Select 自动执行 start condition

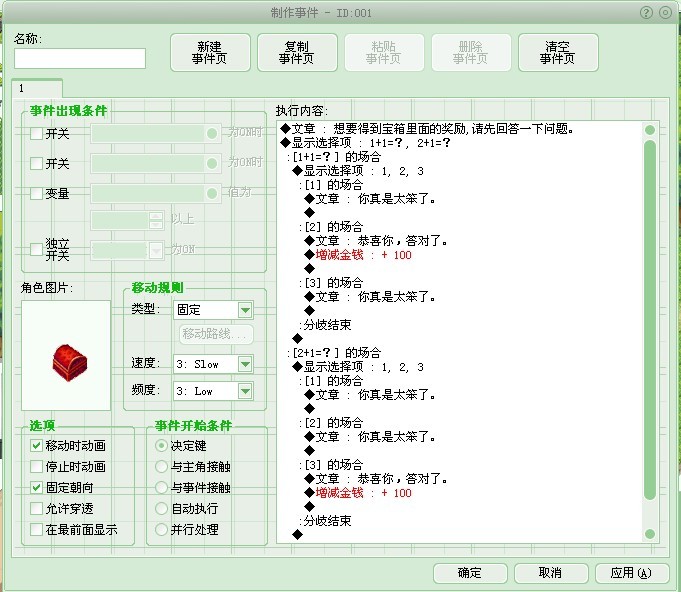[161, 508]
